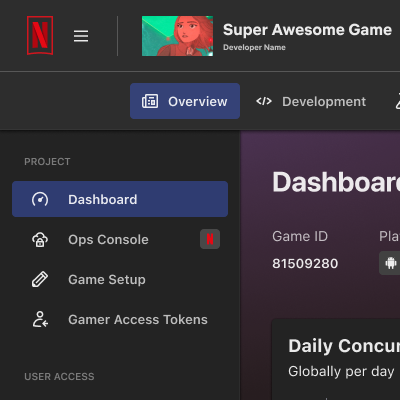This screenshot has width=400, height=400.
Task: Click the Super Awesome Game thumbnail
Action: (177, 36)
